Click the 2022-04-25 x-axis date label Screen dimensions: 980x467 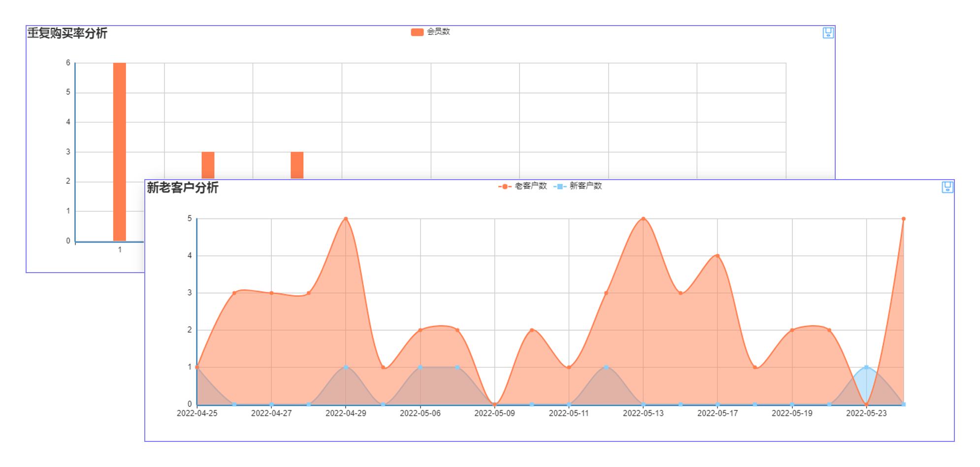point(197,413)
